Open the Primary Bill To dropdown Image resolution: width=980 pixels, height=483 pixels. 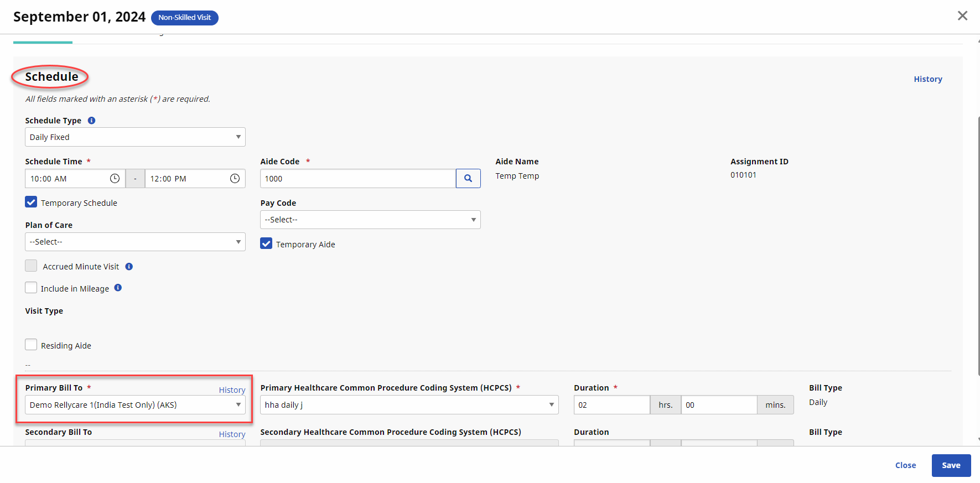pyautogui.click(x=135, y=405)
